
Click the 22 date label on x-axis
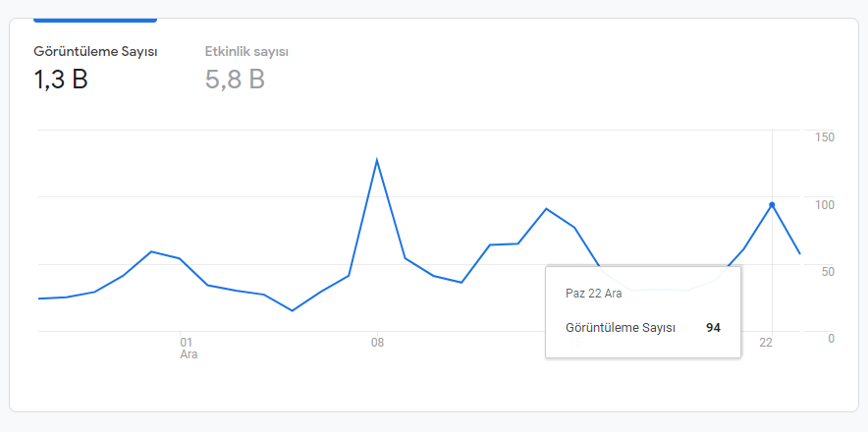(x=766, y=343)
